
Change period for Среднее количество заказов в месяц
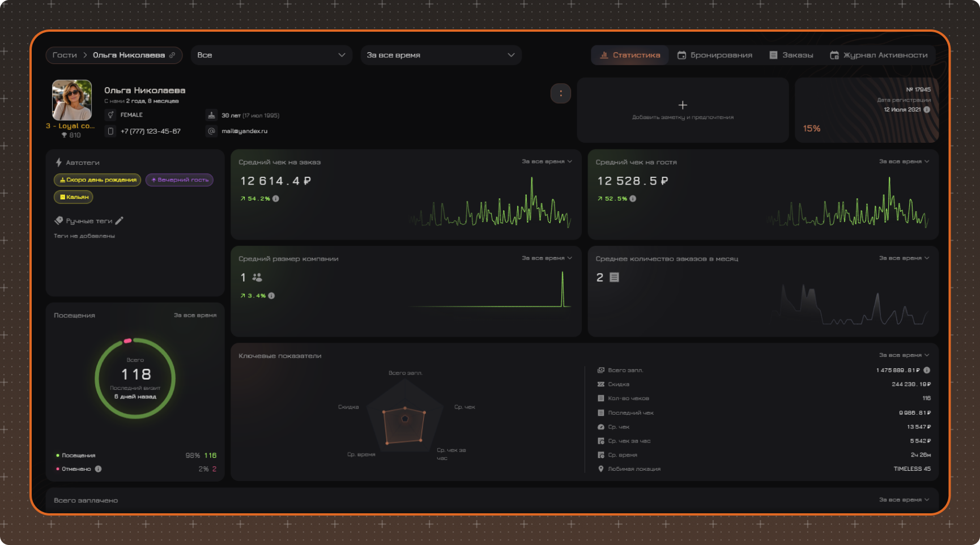point(904,258)
